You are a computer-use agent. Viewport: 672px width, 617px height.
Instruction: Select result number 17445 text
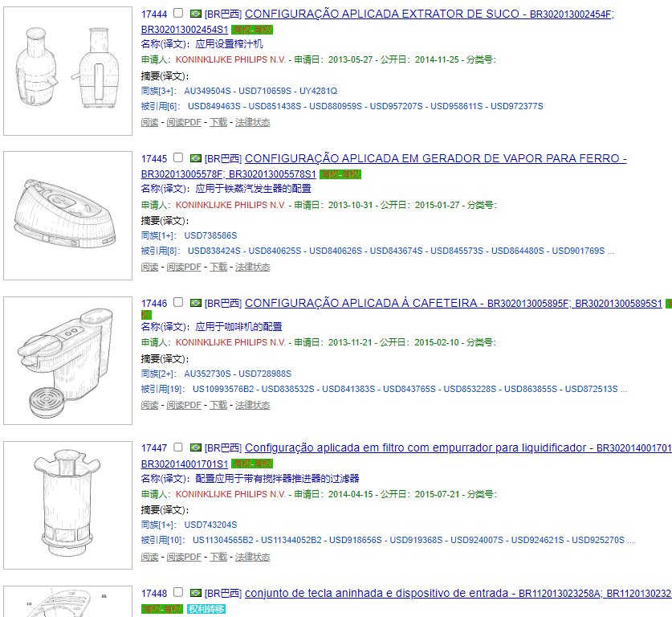(154, 158)
